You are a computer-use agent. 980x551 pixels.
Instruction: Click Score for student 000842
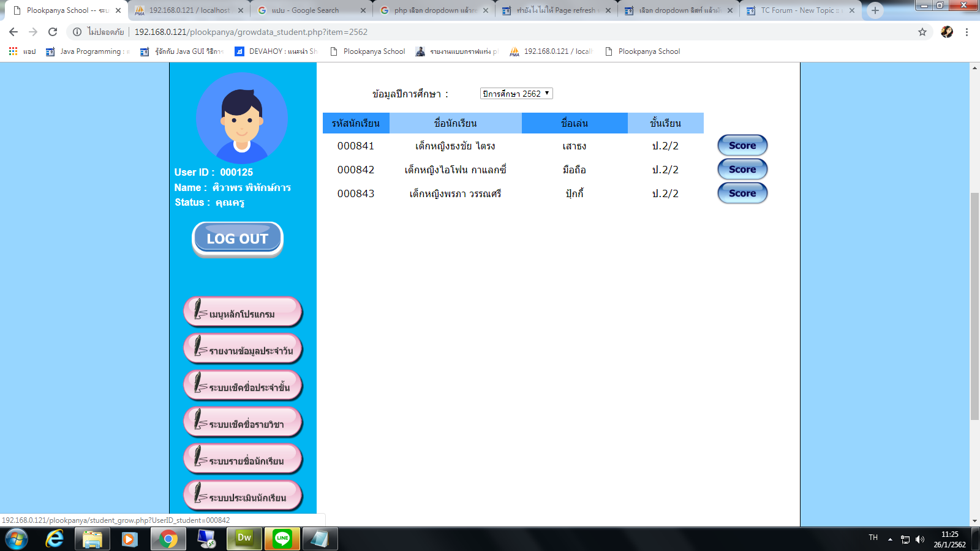[742, 170]
